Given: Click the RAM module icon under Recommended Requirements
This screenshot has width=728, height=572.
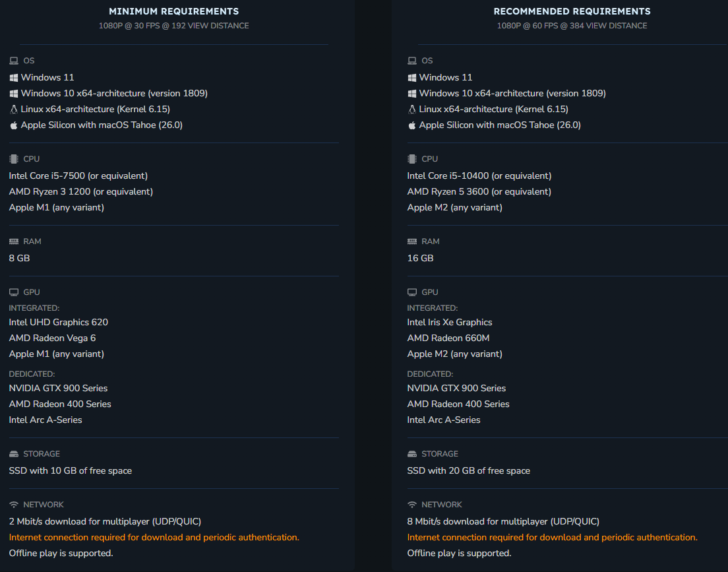Looking at the screenshot, I should coord(412,241).
